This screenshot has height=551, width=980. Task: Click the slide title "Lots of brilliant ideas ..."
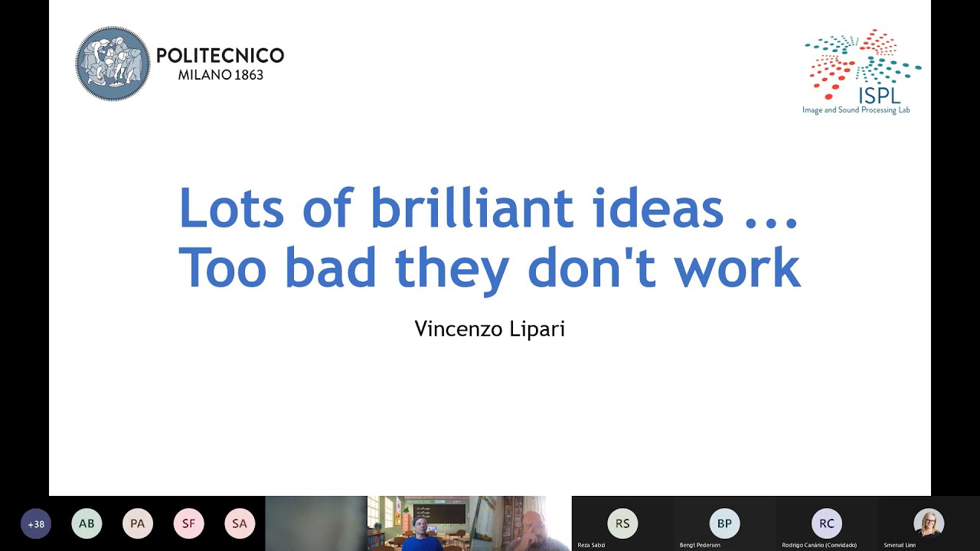pos(489,208)
